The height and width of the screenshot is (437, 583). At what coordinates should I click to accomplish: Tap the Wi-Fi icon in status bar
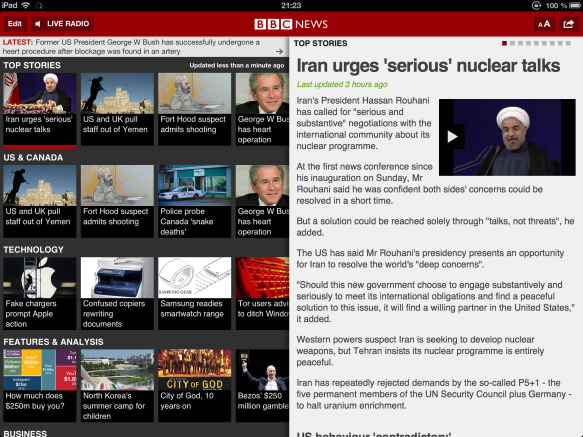coord(26,5)
